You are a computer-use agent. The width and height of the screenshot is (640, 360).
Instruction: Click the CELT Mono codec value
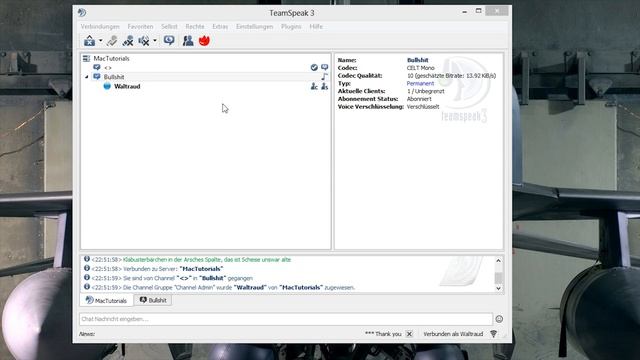(x=420, y=68)
